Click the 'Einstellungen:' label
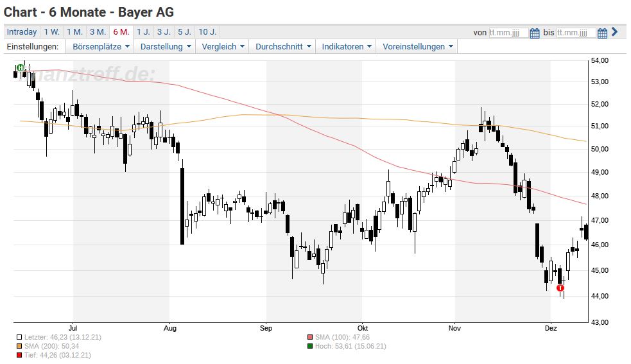 click(x=33, y=47)
